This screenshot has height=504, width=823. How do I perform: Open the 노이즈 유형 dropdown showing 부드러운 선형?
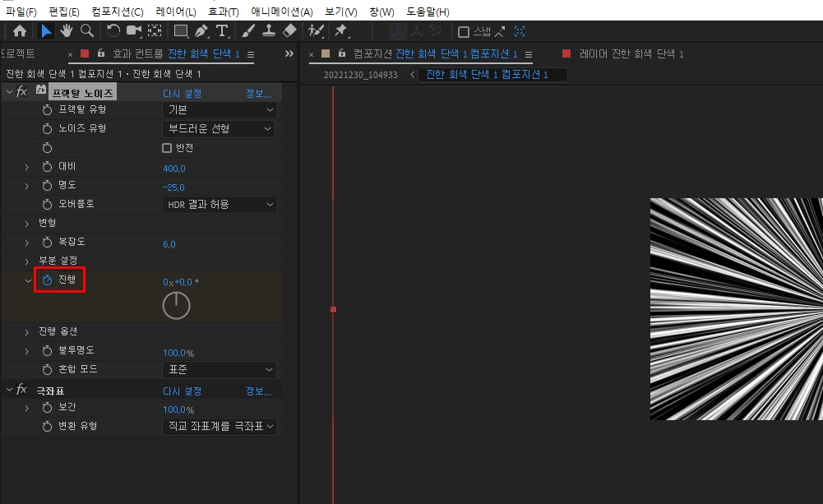pos(220,128)
